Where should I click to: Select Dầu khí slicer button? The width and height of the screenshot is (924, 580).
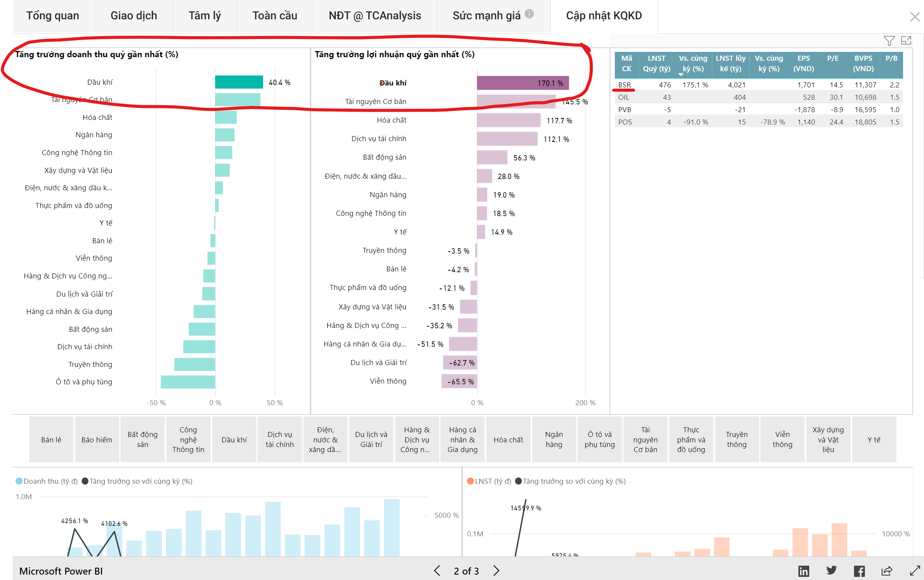click(x=234, y=439)
